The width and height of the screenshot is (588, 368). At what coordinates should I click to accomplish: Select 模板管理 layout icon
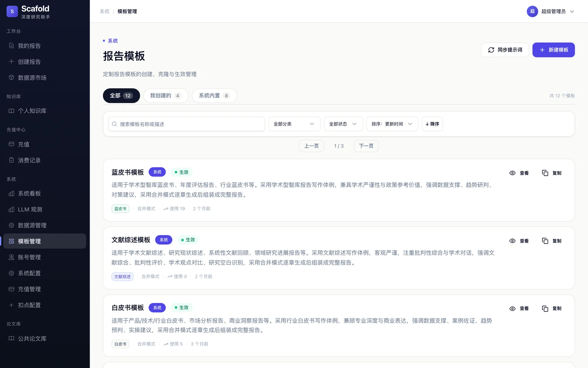pyautogui.click(x=11, y=241)
